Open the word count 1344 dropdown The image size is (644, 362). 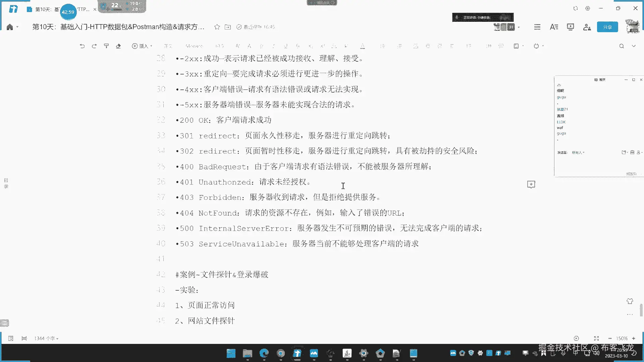point(46,339)
